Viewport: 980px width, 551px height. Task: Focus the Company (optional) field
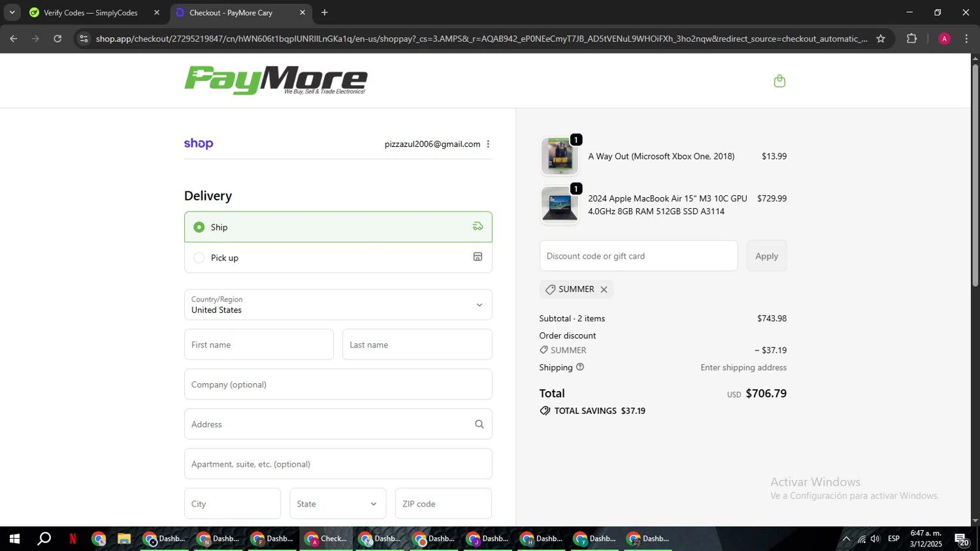(x=338, y=385)
